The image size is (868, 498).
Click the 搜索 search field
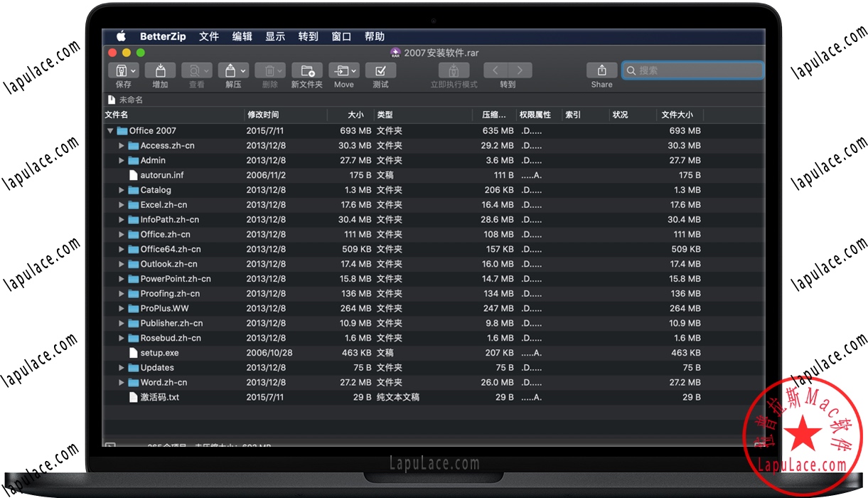pos(693,70)
